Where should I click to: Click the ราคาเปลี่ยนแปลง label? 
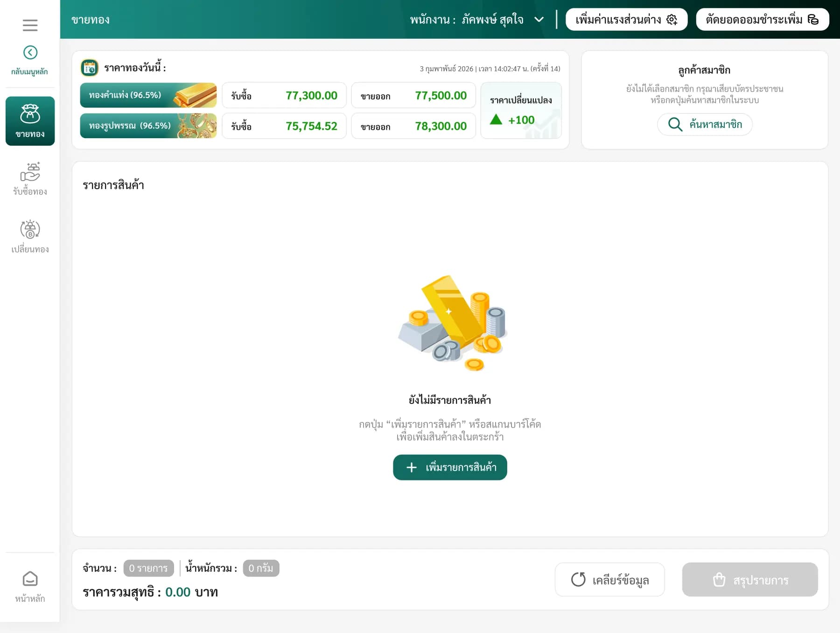point(521,100)
